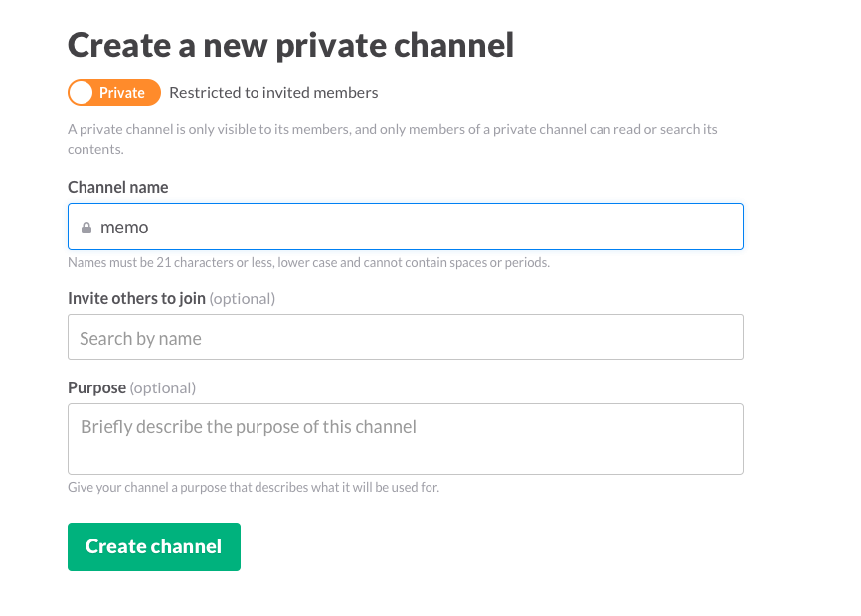Toggle the Private channel switch

point(113,93)
